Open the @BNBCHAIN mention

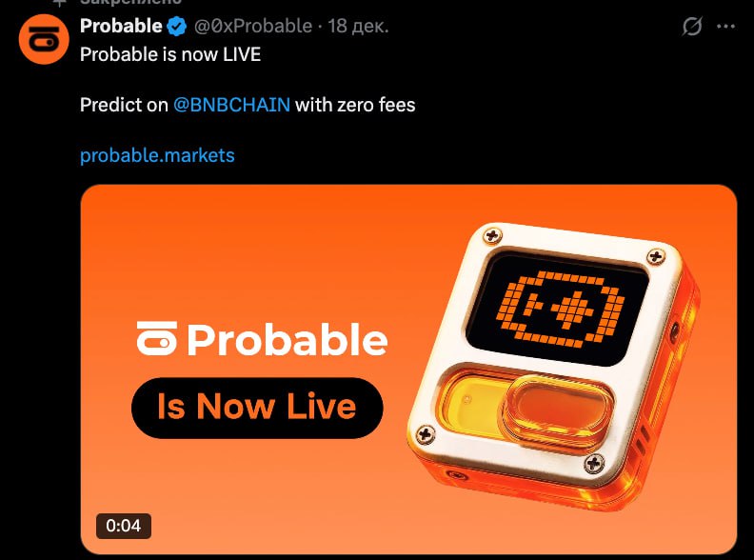(231, 105)
